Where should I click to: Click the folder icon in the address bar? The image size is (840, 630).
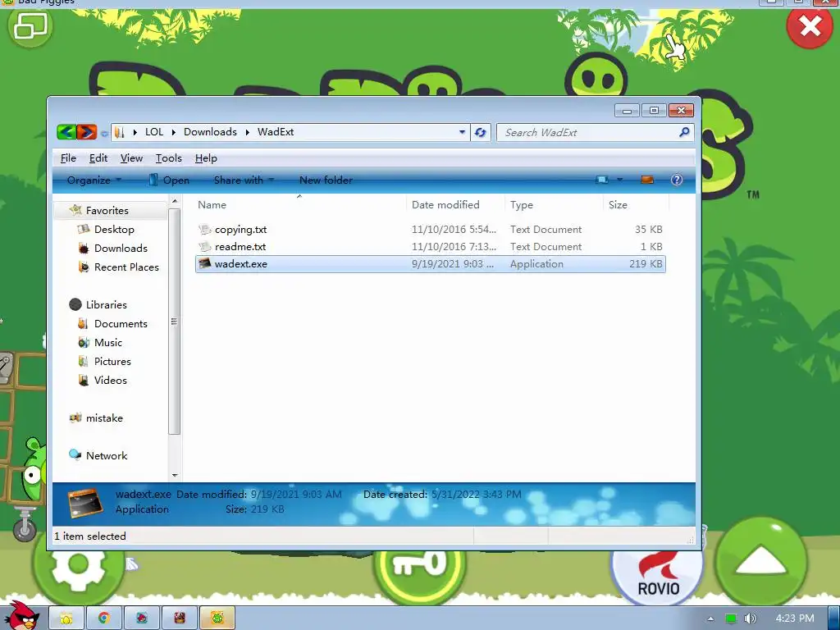pyautogui.click(x=120, y=132)
